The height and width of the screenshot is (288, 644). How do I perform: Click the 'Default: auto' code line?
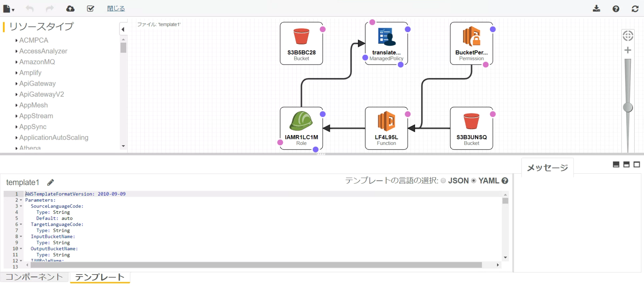[x=54, y=218]
